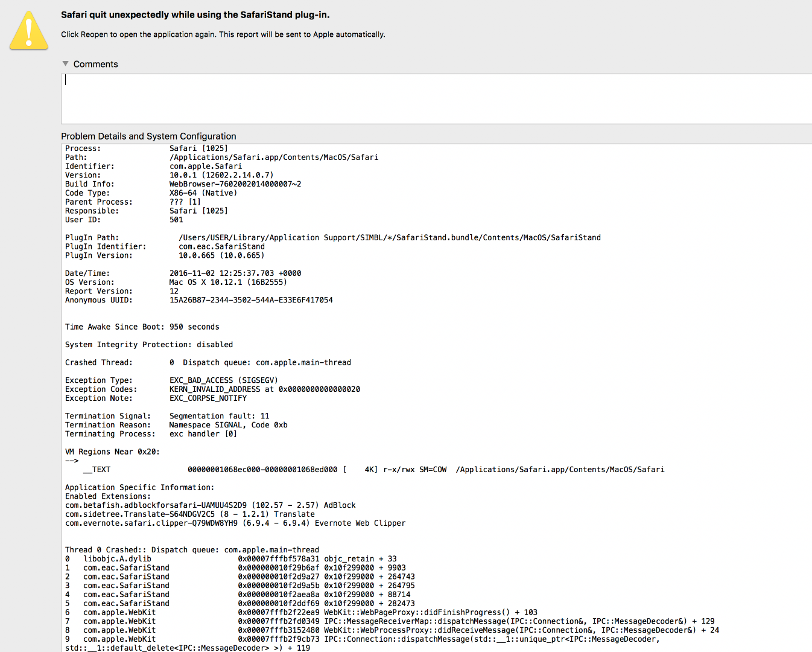
Task: Click the Responsible line with Safari [1025]
Action: tap(147, 211)
